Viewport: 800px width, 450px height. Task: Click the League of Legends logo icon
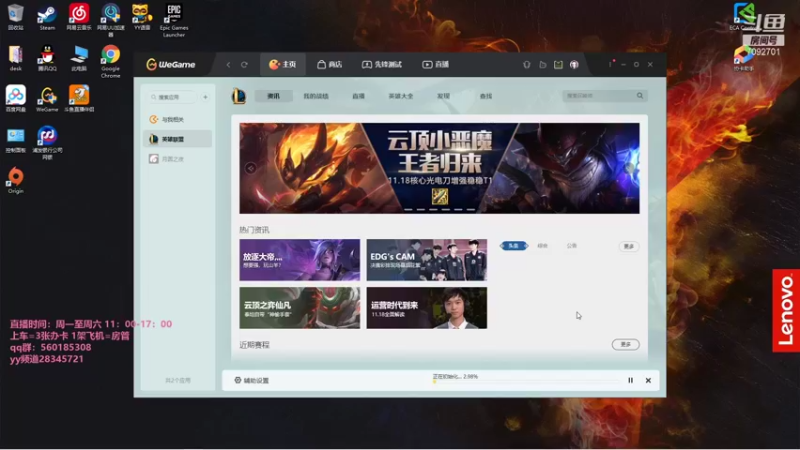click(239, 96)
